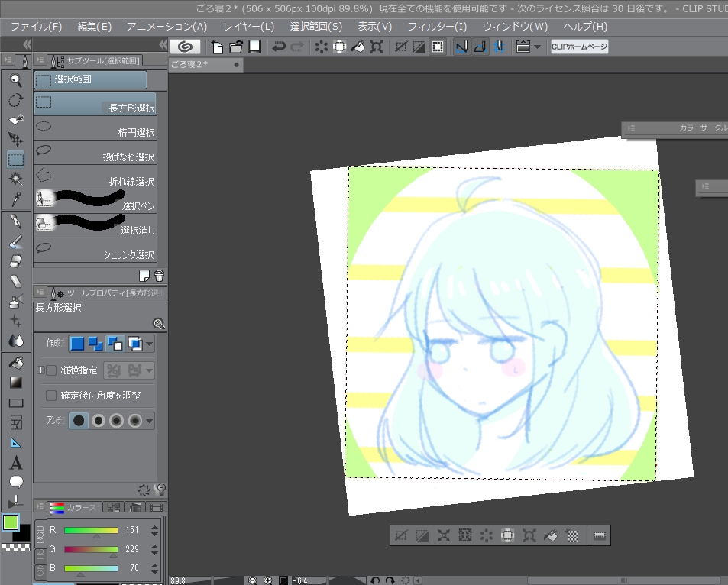This screenshot has height=585, width=728.
Task: Open the フィルター(I) menu
Action: coord(437,27)
